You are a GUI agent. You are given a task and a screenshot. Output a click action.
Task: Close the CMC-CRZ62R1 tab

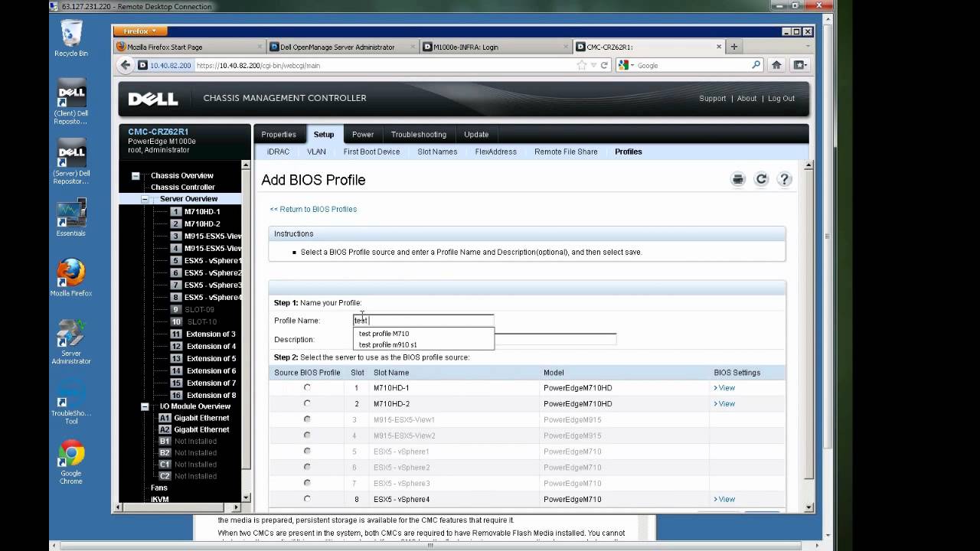pos(719,47)
